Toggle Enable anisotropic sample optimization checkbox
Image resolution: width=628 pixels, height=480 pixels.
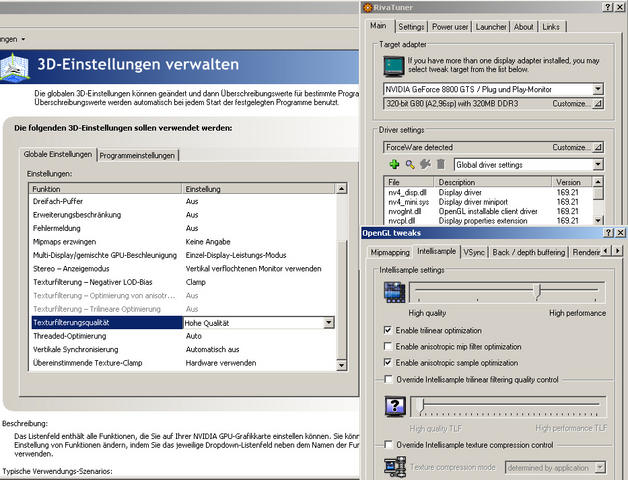coord(388,363)
